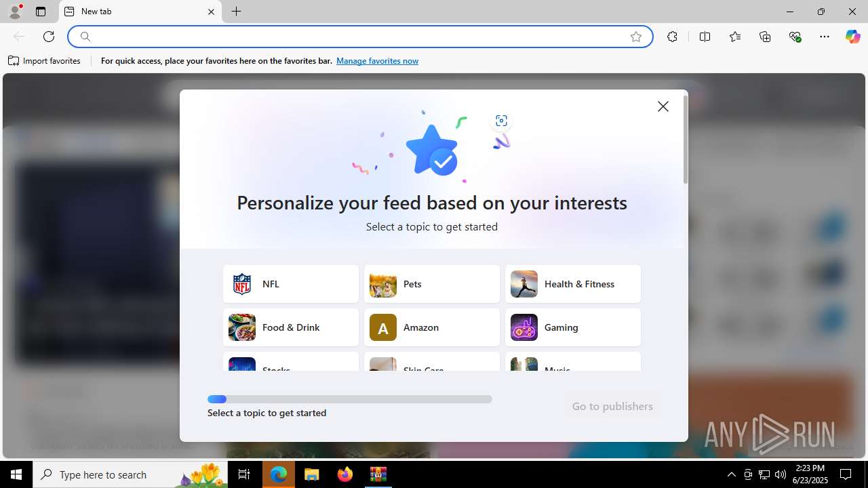Viewport: 868px width, 488px height.
Task: Select the NFL topic
Action: pyautogui.click(x=291, y=284)
